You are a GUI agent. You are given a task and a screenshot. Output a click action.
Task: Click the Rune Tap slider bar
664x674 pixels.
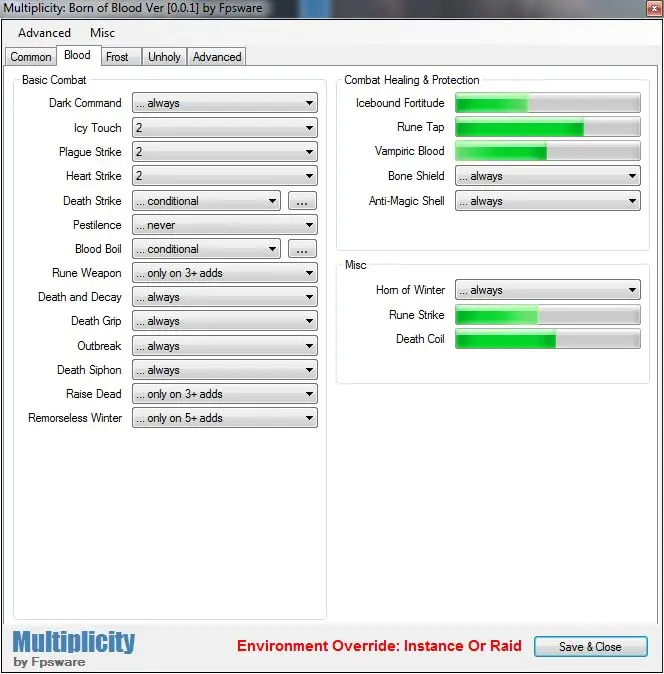coord(548,127)
